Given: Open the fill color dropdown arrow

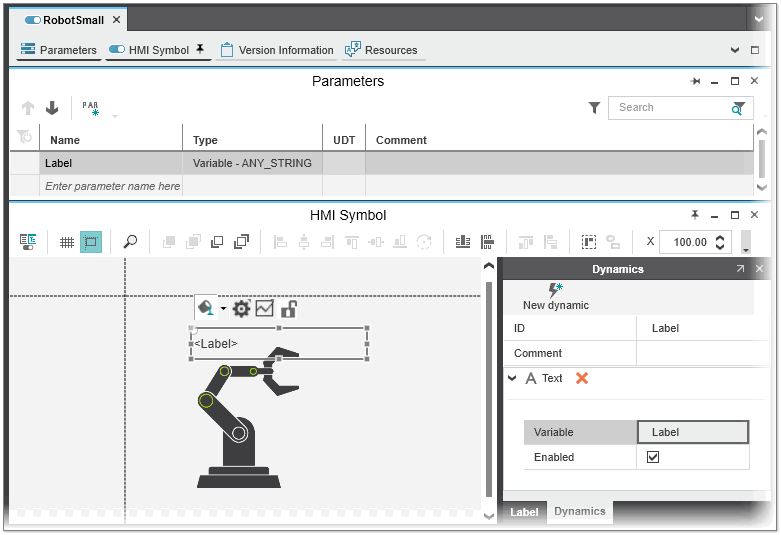Looking at the screenshot, I should pos(224,309).
